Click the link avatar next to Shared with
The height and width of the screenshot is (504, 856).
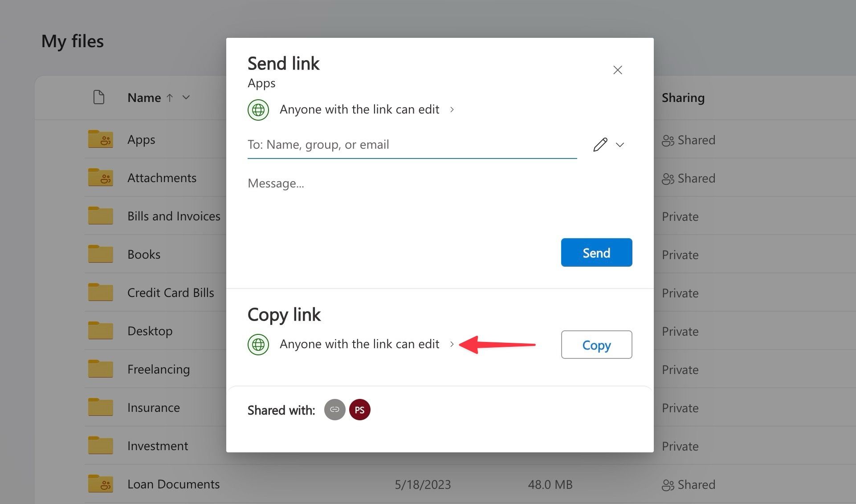(334, 410)
